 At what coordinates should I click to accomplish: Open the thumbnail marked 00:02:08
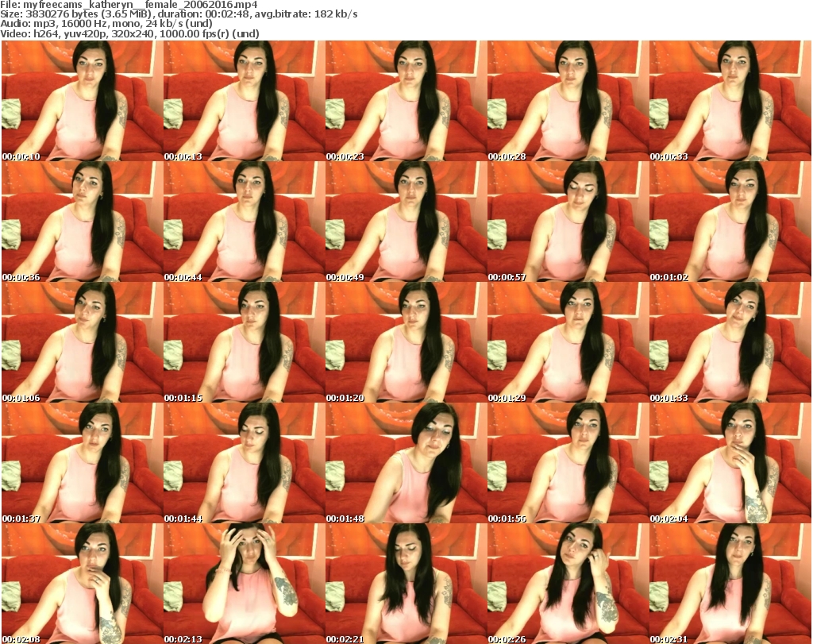82,584
